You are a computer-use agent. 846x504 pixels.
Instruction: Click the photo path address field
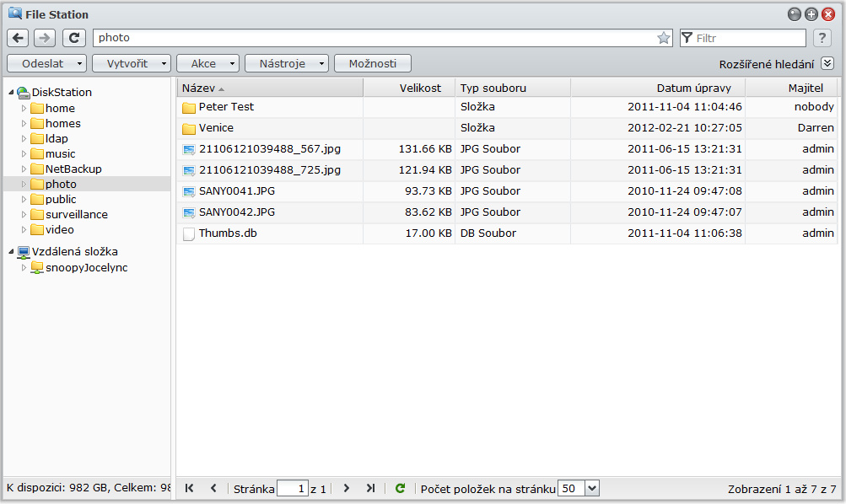click(x=383, y=38)
